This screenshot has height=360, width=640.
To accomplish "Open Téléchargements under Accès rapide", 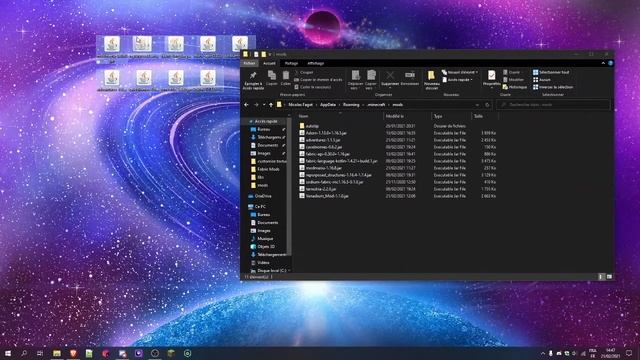I will [269, 137].
